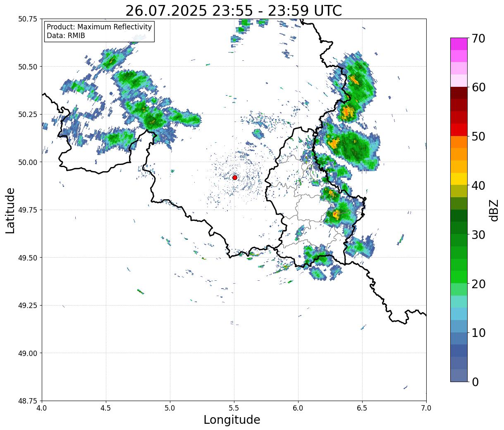This screenshot has height=430, width=504.
Task: Click the dBZ colorbar label
Action: pos(494,210)
